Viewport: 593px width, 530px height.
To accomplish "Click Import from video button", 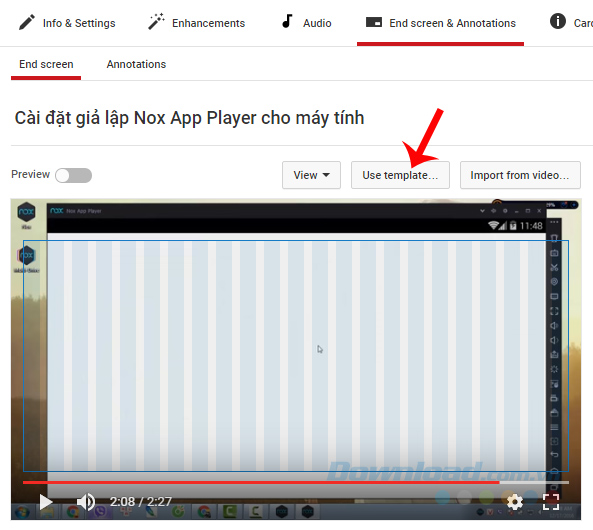I will (x=520, y=175).
